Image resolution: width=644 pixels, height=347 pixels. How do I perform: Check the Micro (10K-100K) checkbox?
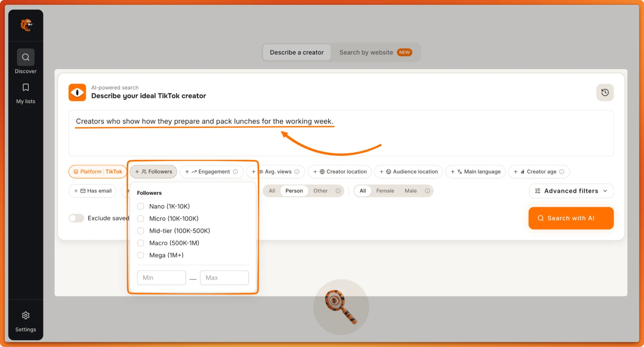coord(141,219)
